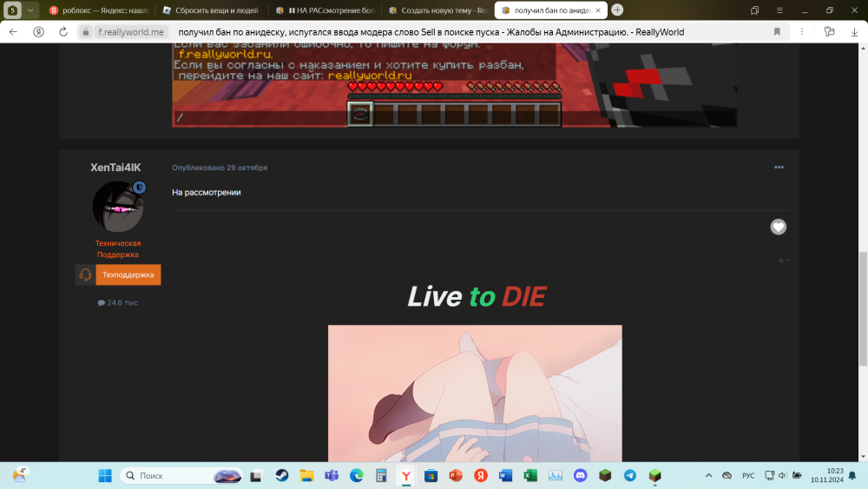Image resolution: width=868 pixels, height=489 pixels.
Task: Open browser downloads
Action: tap(854, 32)
